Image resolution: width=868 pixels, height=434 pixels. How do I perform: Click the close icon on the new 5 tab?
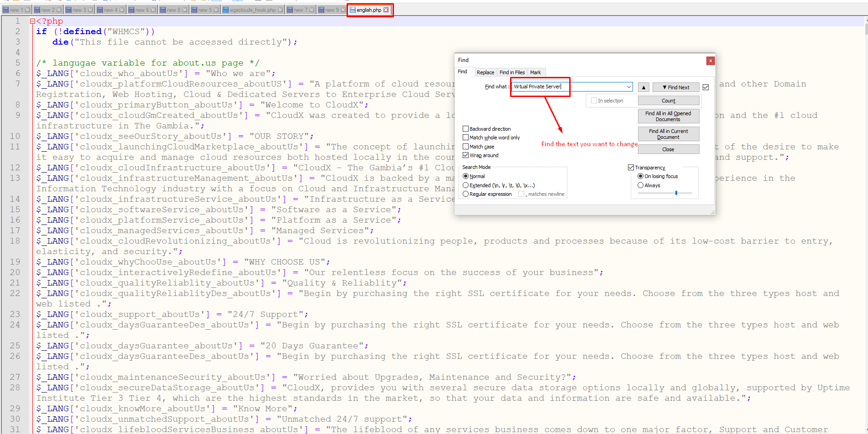click(x=216, y=10)
